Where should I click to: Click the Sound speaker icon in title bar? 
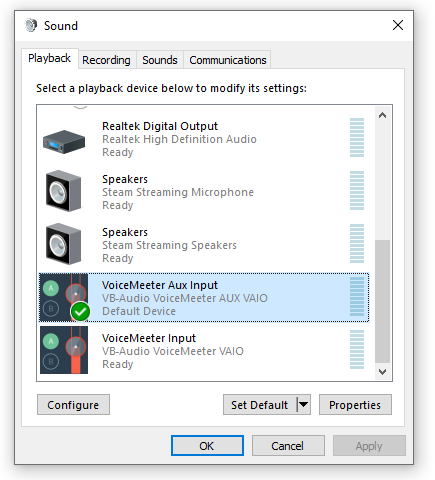pyautogui.click(x=31, y=25)
